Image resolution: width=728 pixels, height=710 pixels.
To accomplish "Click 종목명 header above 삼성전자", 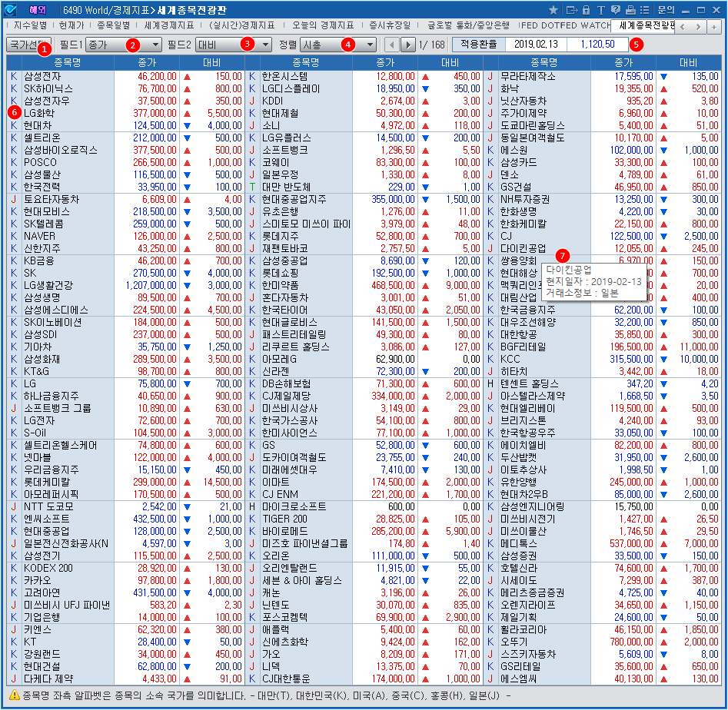I will [x=68, y=62].
